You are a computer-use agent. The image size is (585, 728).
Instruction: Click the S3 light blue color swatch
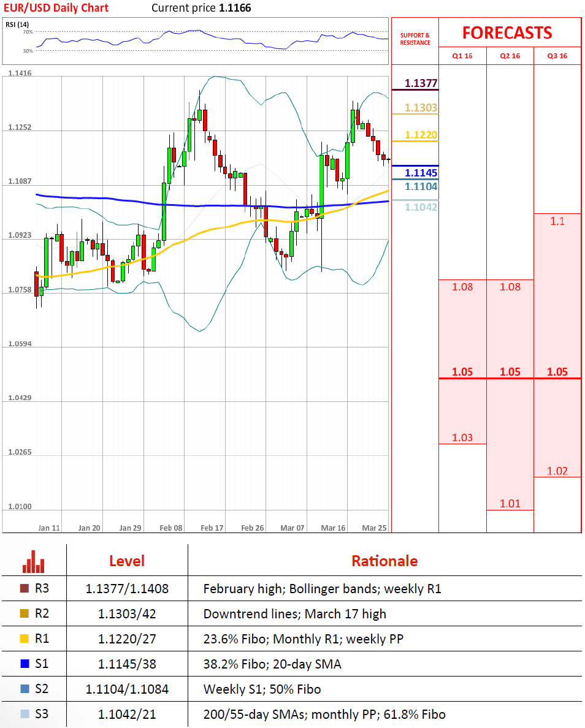(x=25, y=714)
